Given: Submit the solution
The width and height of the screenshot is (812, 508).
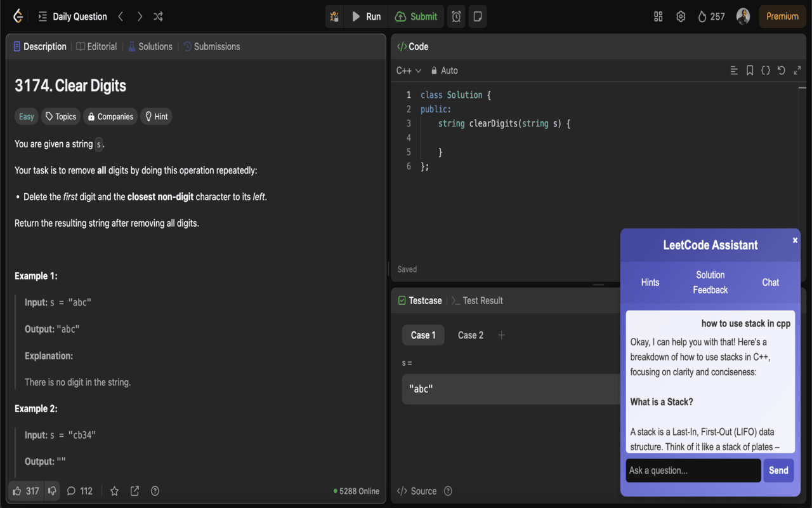Looking at the screenshot, I should coord(416,16).
